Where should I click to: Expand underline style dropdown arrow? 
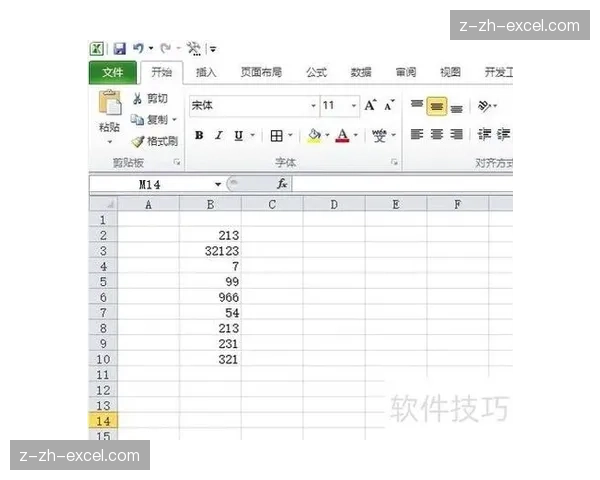[x=253, y=135]
